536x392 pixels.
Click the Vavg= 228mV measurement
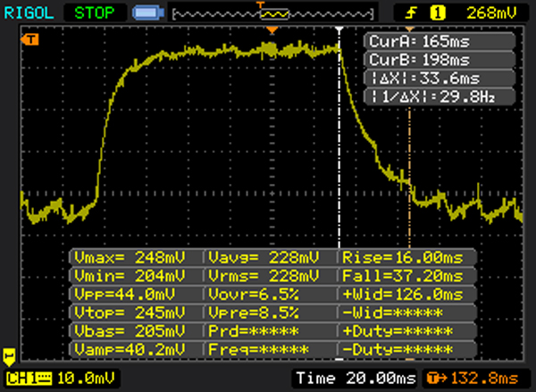coord(271,257)
